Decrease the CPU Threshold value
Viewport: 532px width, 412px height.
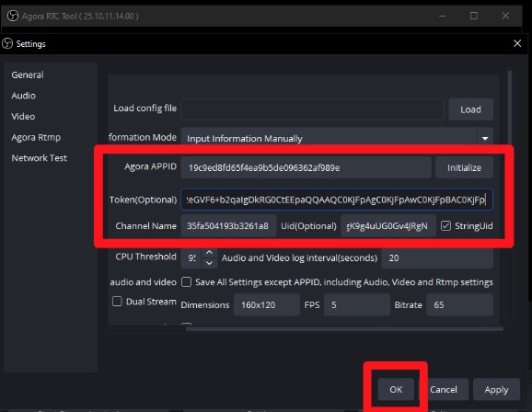tap(209, 263)
